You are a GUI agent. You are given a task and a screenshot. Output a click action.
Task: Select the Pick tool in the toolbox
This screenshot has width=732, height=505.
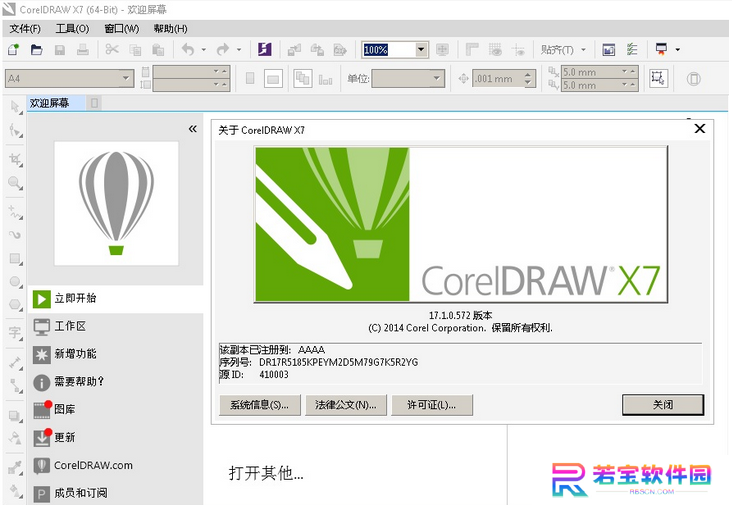(15, 107)
